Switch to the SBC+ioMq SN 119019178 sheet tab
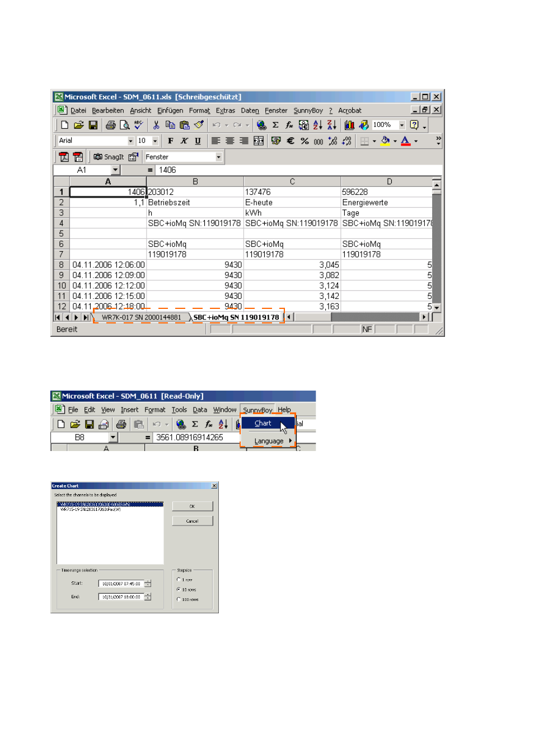534x756 pixels. pyautogui.click(x=236, y=317)
